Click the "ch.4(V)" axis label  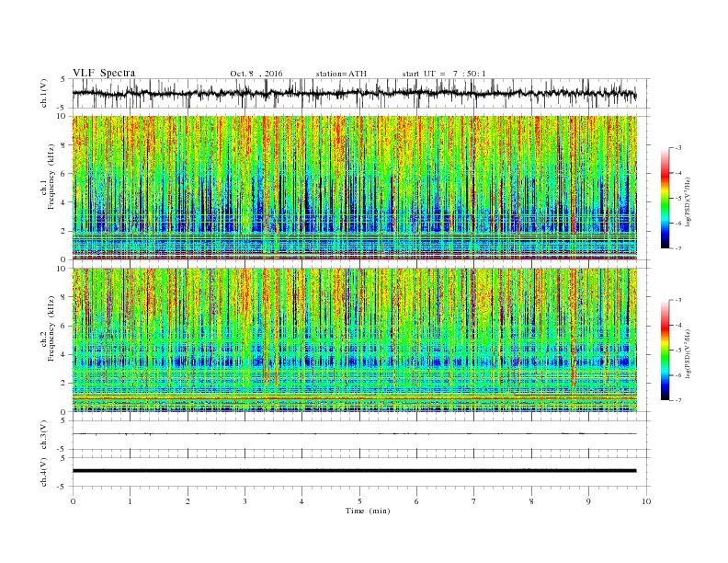click(x=44, y=472)
